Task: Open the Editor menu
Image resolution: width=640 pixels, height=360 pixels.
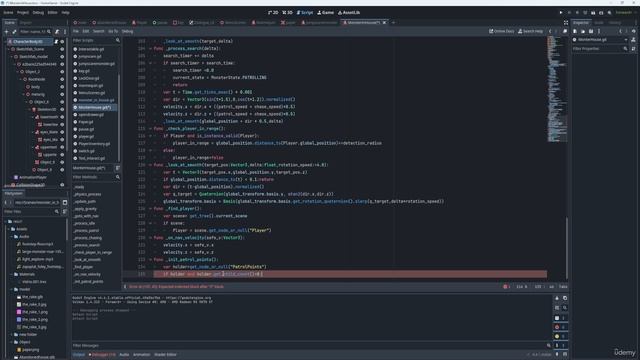Action: [52, 13]
